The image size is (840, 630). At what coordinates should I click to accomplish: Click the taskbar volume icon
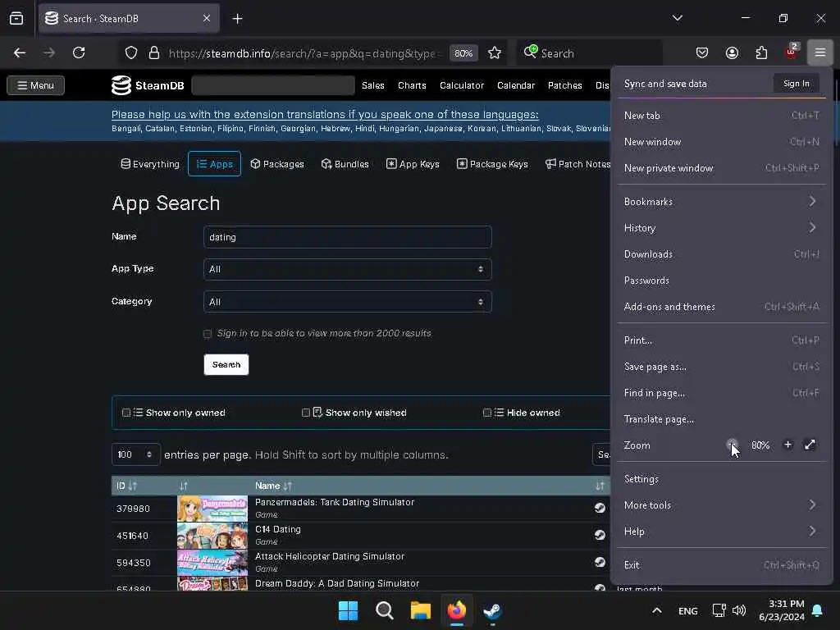tap(739, 610)
